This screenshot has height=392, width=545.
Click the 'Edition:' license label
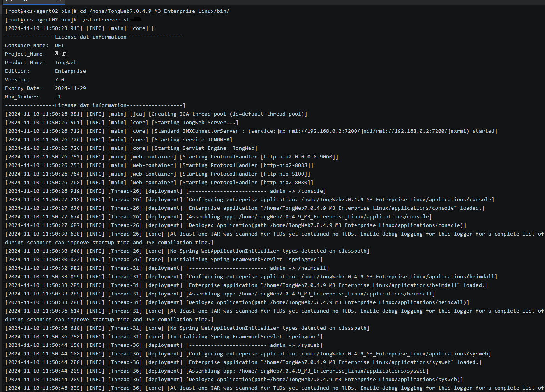pos(18,71)
